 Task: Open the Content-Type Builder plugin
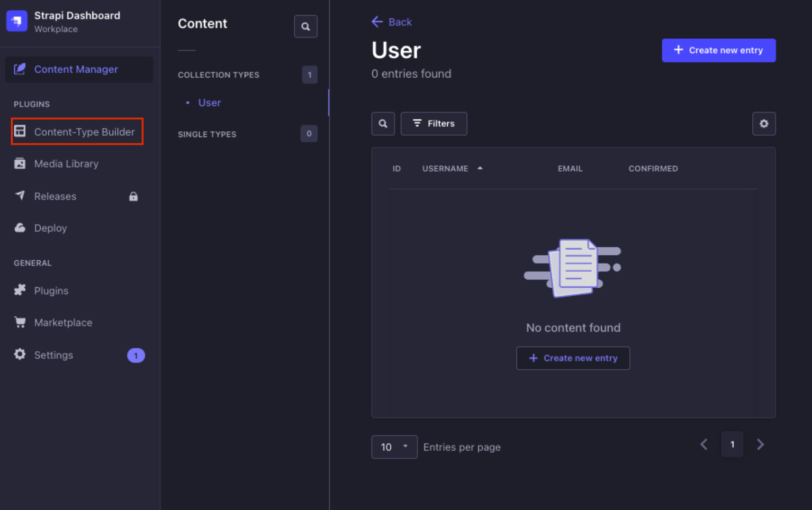(77, 132)
